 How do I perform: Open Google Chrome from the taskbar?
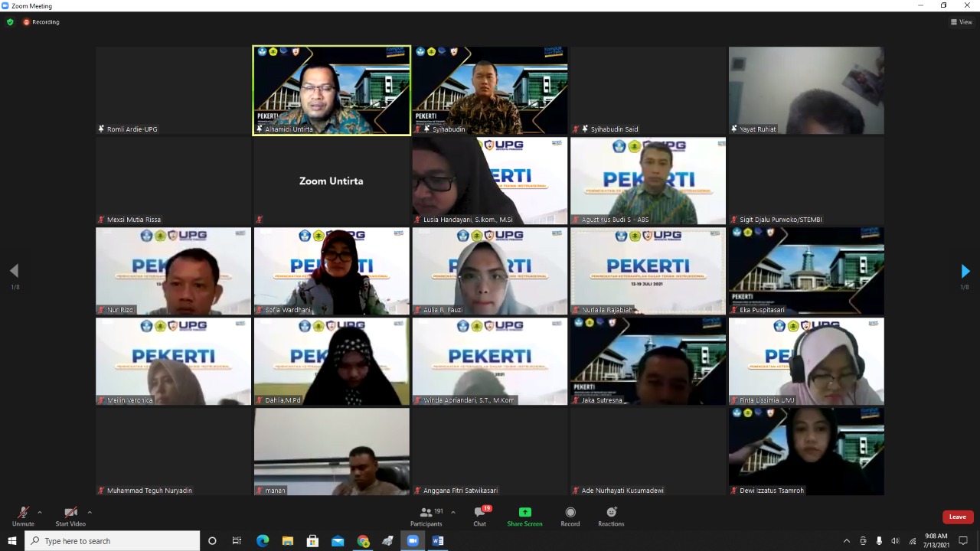[x=363, y=541]
